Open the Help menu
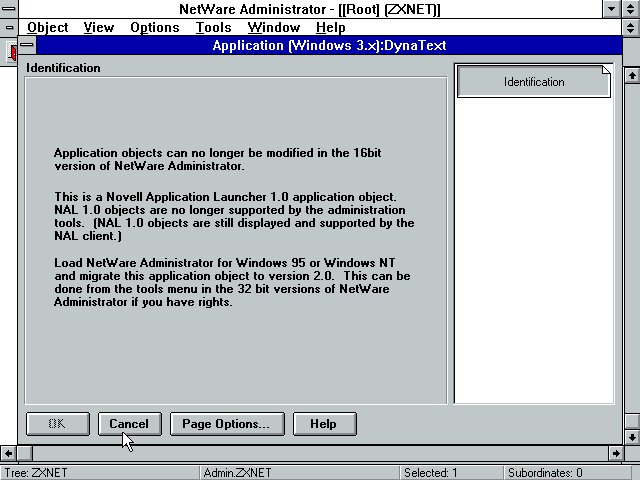This screenshot has width=640, height=480. pyautogui.click(x=331, y=27)
